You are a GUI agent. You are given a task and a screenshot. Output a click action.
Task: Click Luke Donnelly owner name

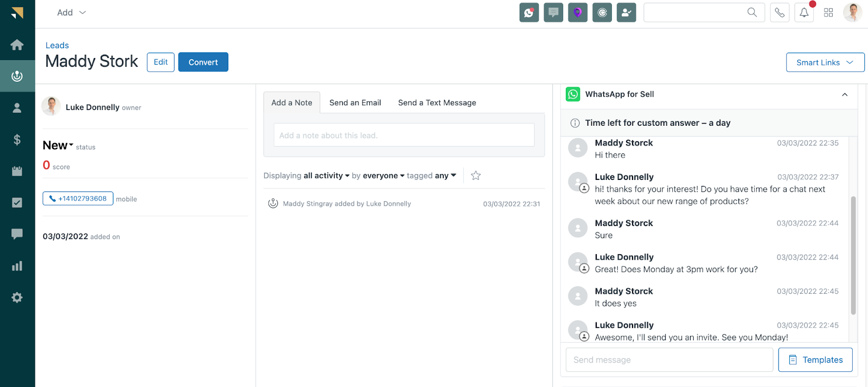[92, 107]
